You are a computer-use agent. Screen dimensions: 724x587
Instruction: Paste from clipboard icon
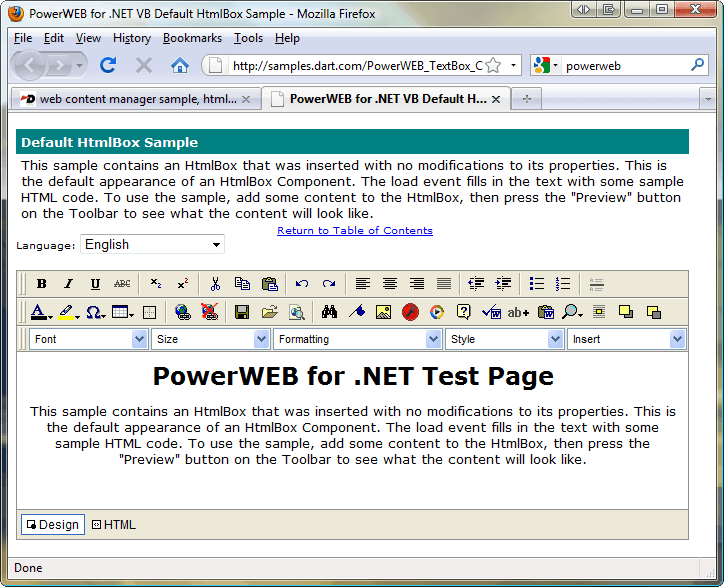tap(270, 284)
